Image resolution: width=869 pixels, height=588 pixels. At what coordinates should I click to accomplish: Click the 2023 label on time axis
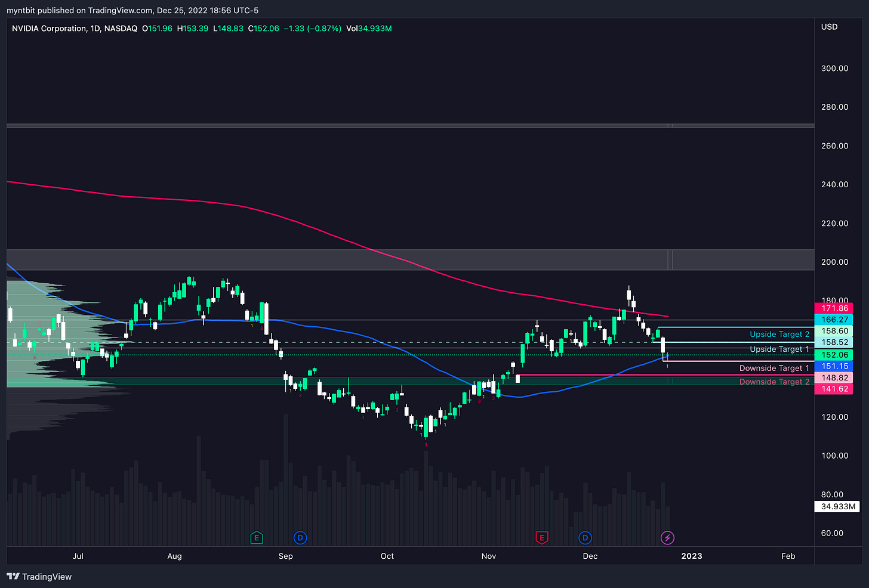click(x=692, y=556)
